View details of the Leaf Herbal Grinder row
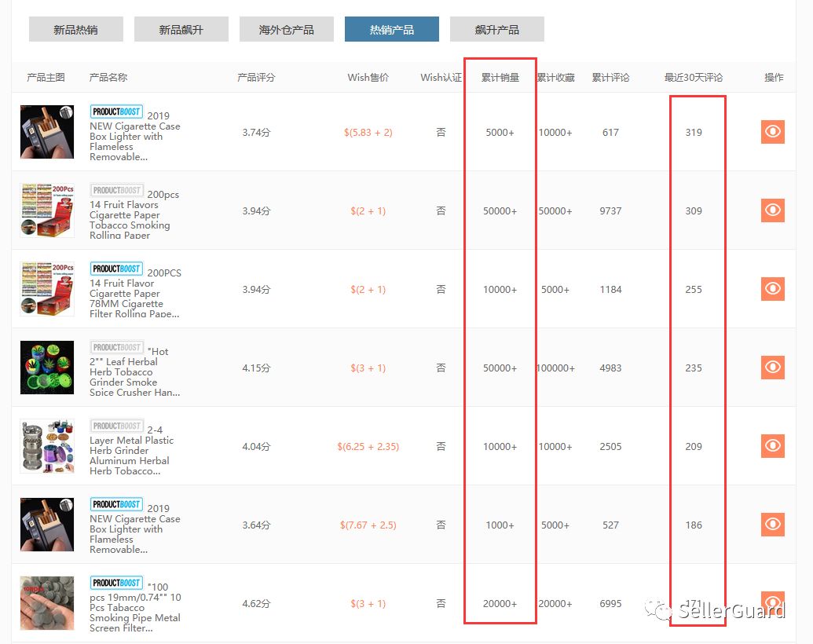 click(x=773, y=367)
